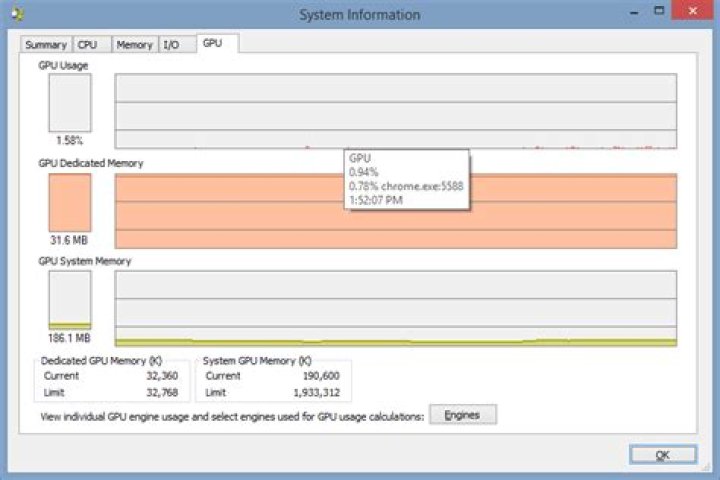This screenshot has height=480, width=720.
Task: Click the GPU Usage current meter
Action: tap(70, 103)
